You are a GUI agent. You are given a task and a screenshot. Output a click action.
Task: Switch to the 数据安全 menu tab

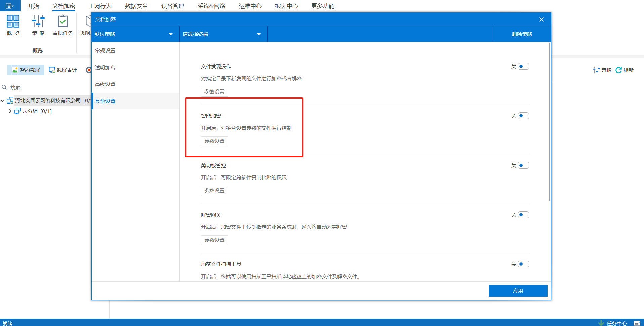tap(136, 6)
